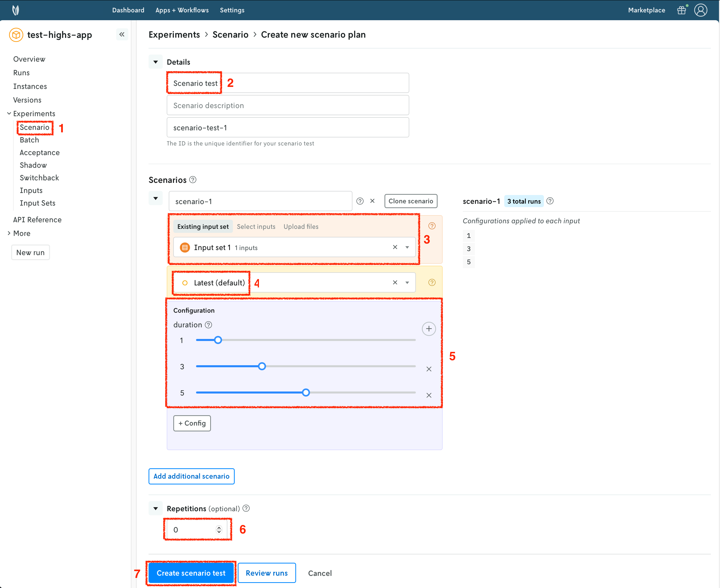Open Batch under Experiments in sidebar
The image size is (720, 588).
(29, 140)
